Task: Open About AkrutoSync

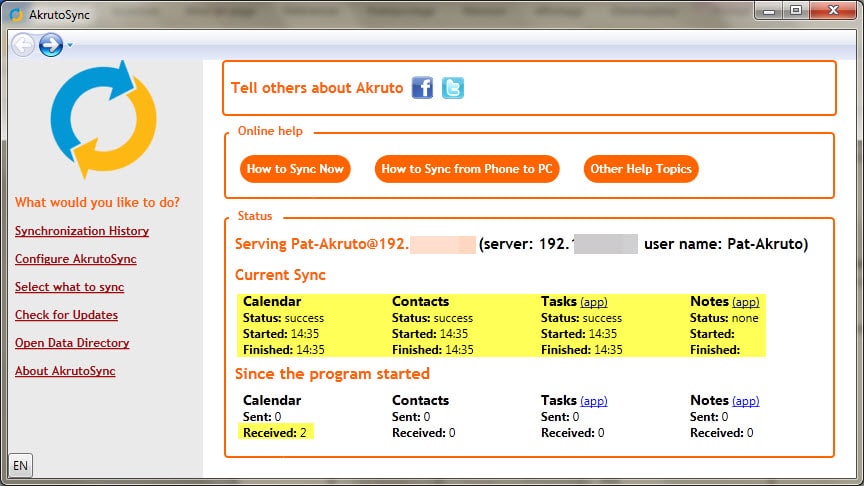Action: [65, 371]
